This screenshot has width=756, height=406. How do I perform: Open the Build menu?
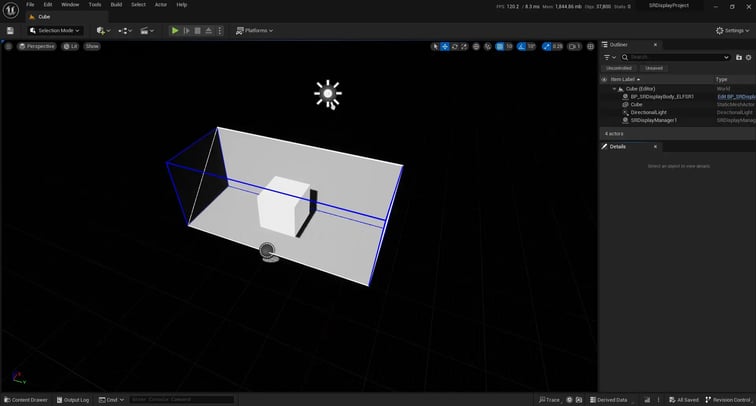116,4
